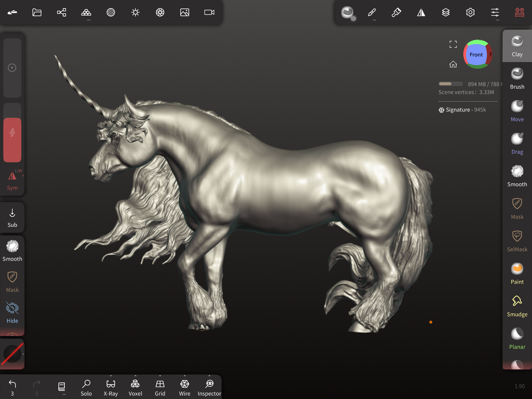Pick the Planar tool

[x=517, y=339]
